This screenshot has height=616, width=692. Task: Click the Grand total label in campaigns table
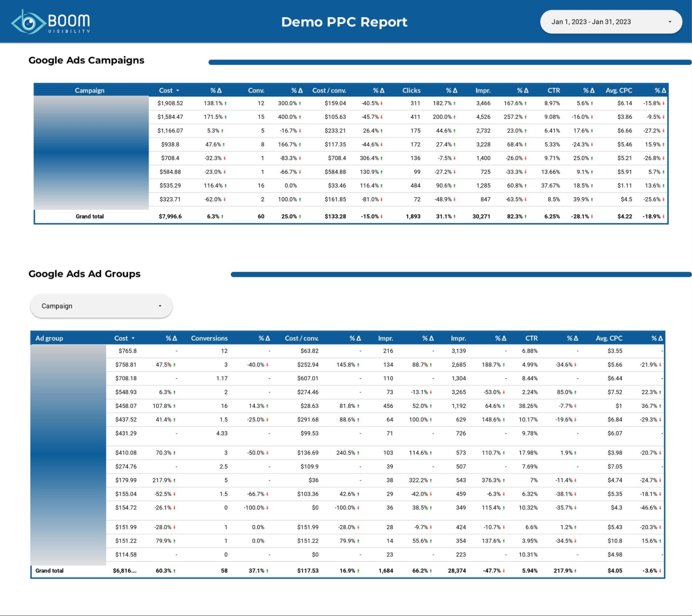[90, 216]
